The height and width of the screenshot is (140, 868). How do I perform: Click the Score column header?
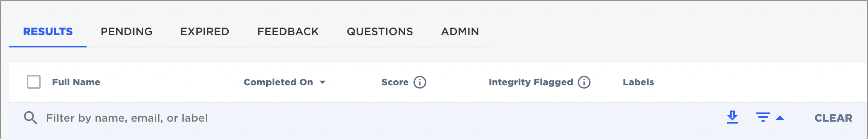[395, 82]
